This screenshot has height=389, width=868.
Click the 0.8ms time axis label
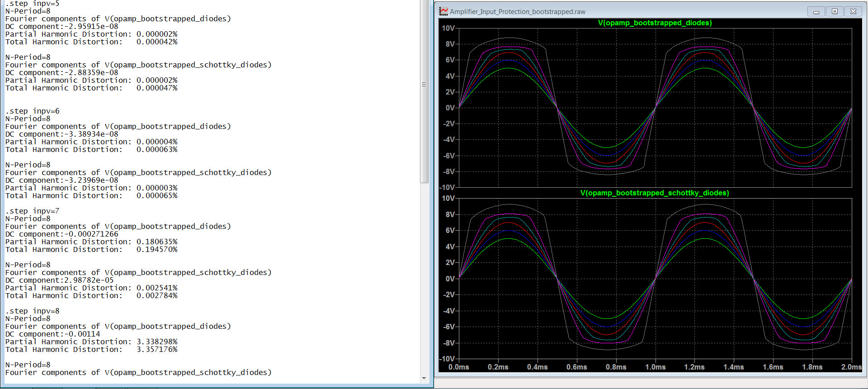[x=616, y=367]
